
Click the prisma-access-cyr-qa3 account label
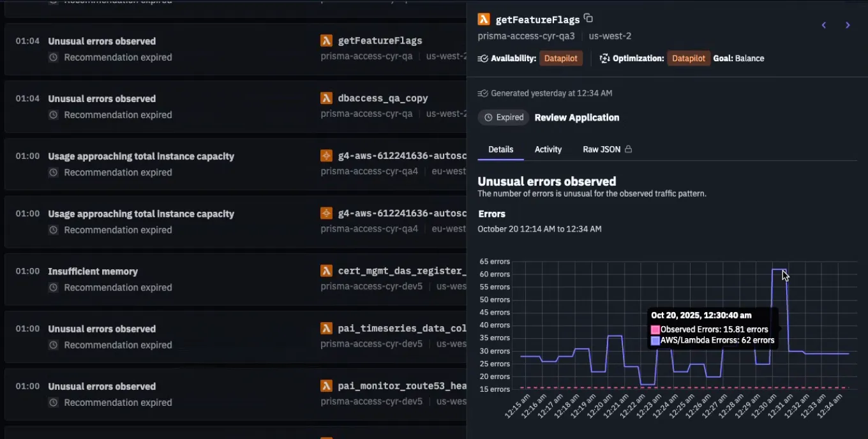click(x=526, y=36)
